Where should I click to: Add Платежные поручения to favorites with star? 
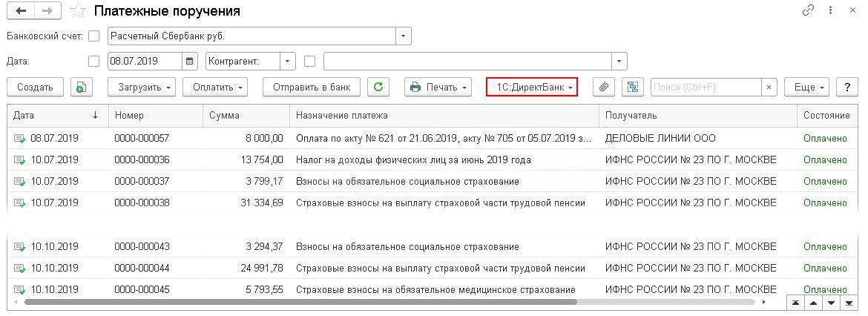[x=77, y=12]
